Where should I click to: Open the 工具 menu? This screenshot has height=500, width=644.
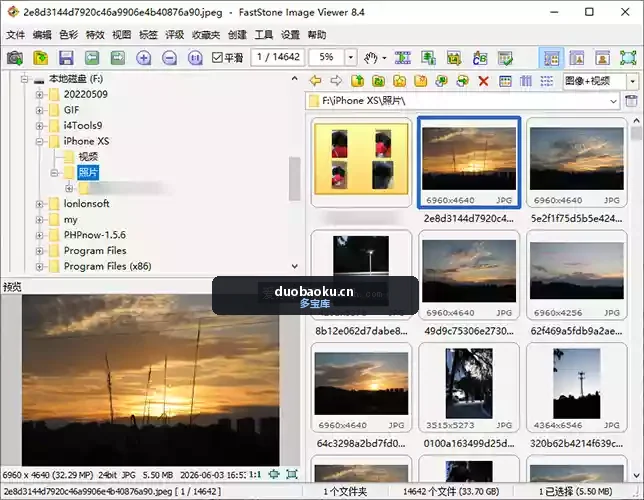pos(264,35)
